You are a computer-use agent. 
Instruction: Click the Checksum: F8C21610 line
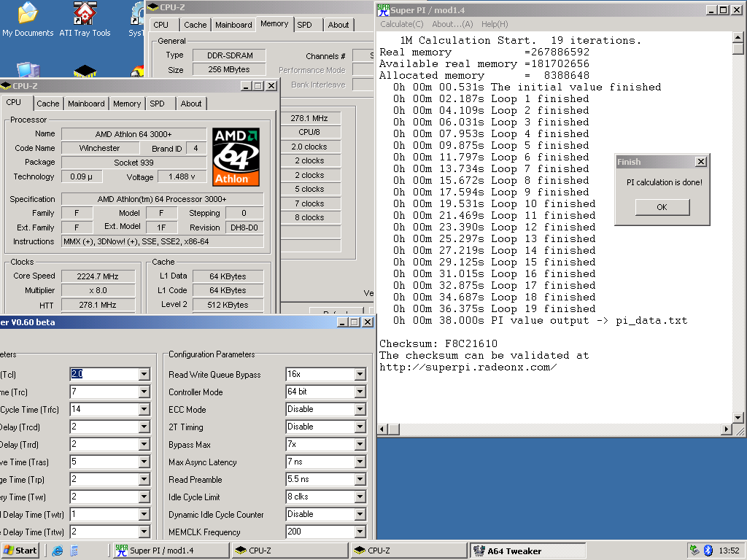point(438,344)
